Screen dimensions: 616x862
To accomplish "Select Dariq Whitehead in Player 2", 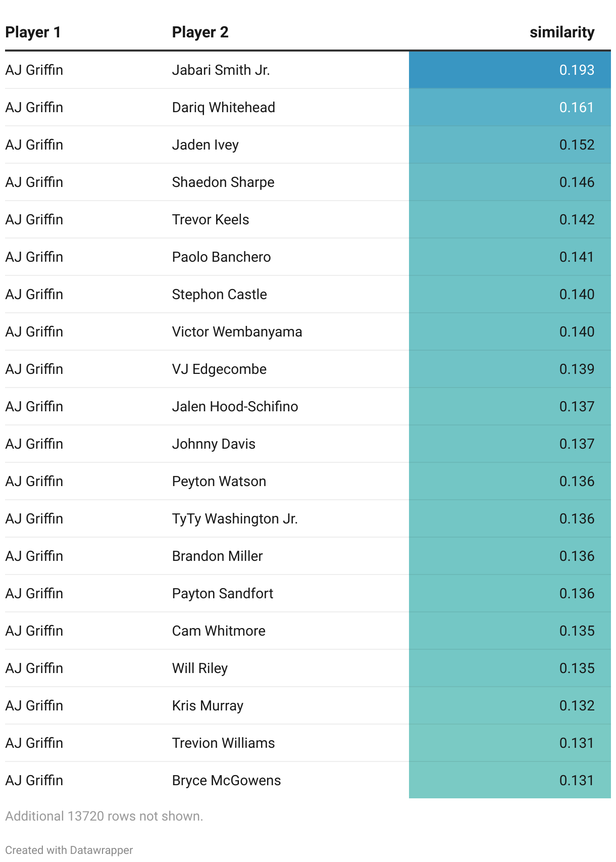I will tap(223, 107).
